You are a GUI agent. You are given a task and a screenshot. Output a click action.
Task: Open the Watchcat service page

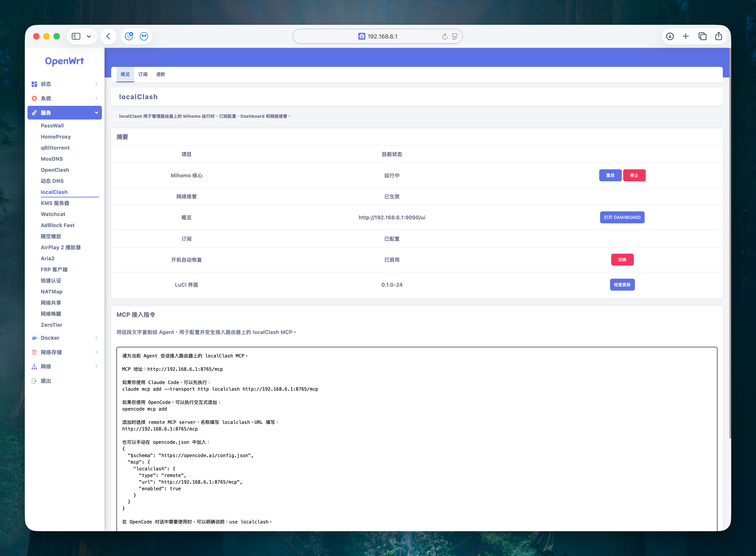53,214
